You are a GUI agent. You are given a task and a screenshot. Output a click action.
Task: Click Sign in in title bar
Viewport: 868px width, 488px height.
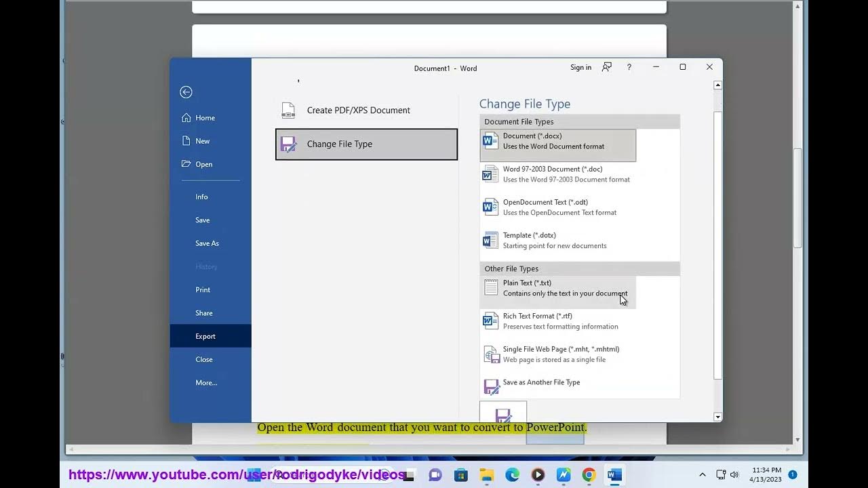[x=580, y=67]
